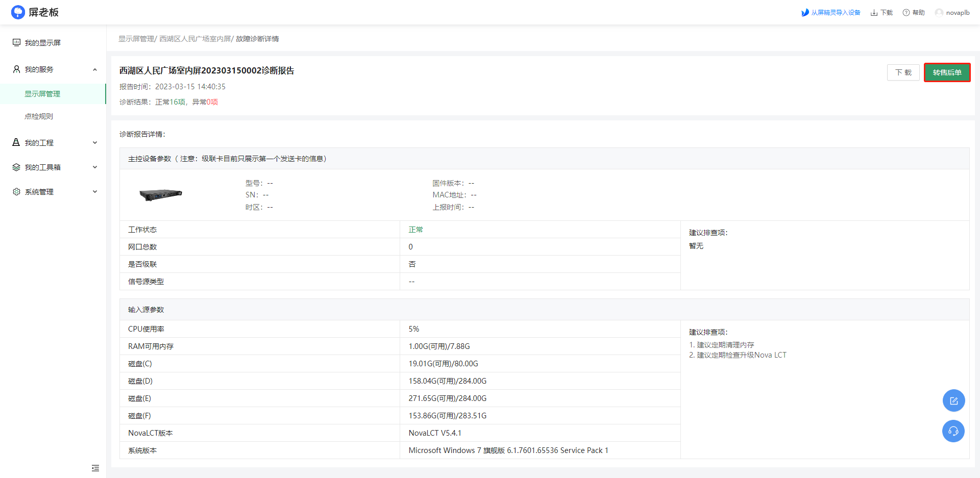
Task: Click the 工作状态 value 正常
Action: [415, 230]
